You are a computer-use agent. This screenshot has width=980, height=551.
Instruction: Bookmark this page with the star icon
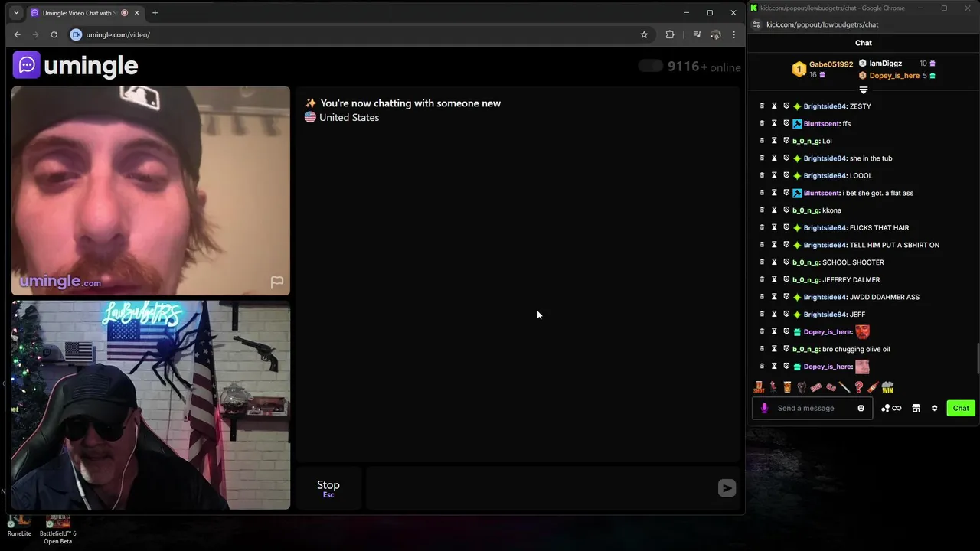pyautogui.click(x=644, y=34)
